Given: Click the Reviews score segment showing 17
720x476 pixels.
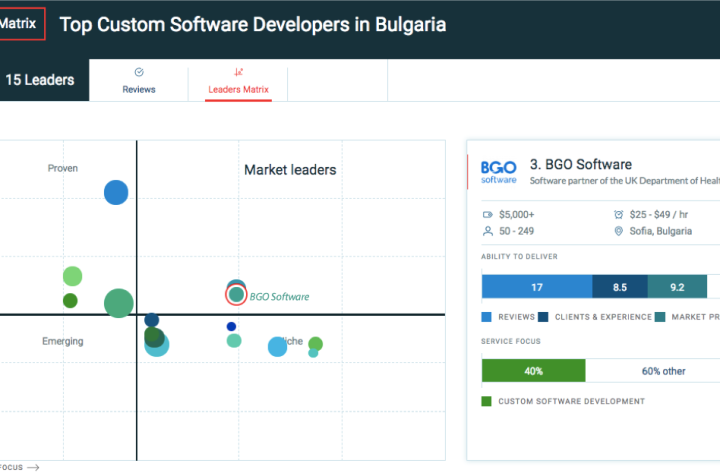Looking at the screenshot, I should pos(536,287).
